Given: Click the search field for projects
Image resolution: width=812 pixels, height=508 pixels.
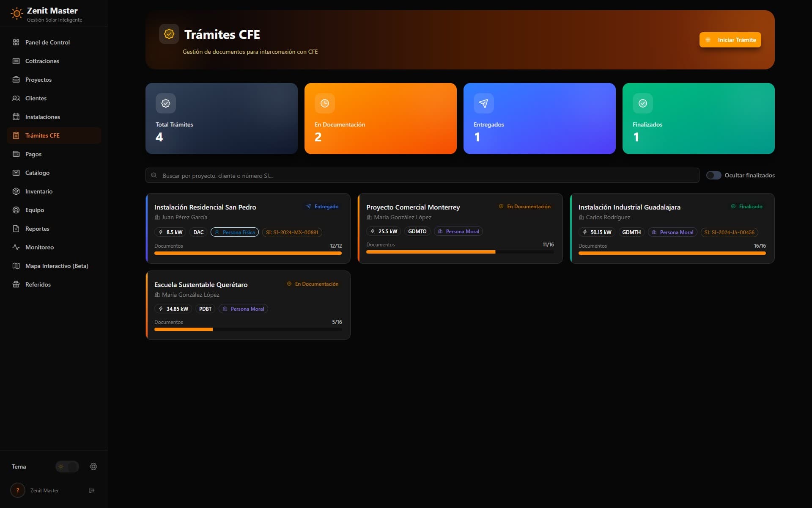Looking at the screenshot, I should click(x=422, y=175).
